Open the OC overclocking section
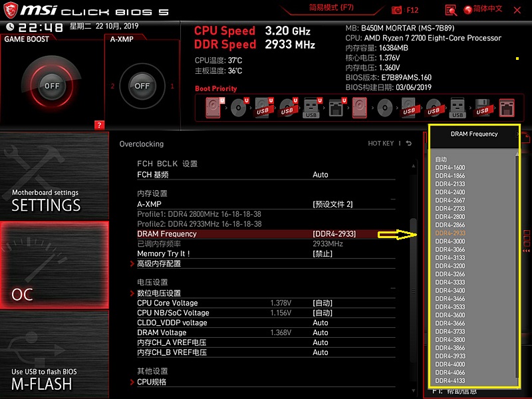The height and width of the screenshot is (399, 532). pyautogui.click(x=55, y=265)
